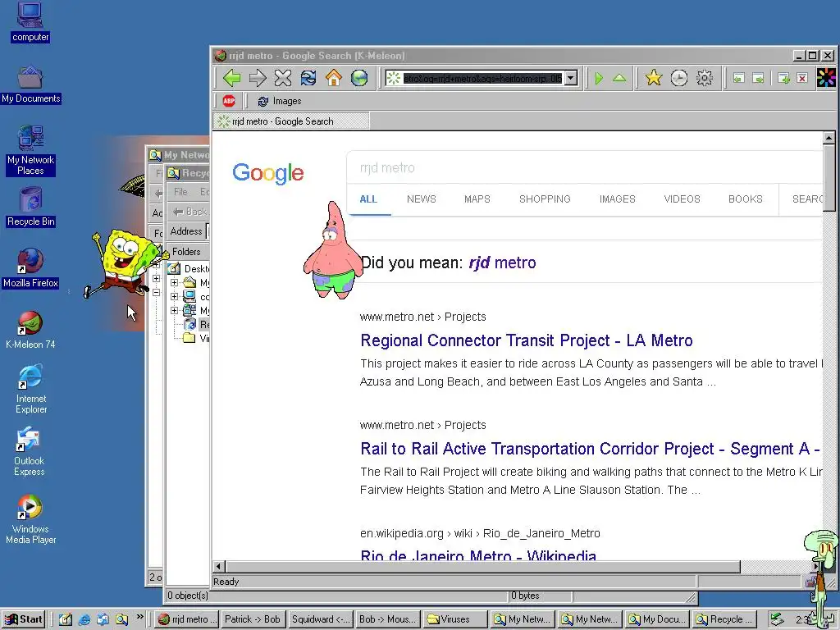This screenshot has height=630, width=840.
Task: Open Rail to Rail Active Transportation result
Action: [591, 449]
